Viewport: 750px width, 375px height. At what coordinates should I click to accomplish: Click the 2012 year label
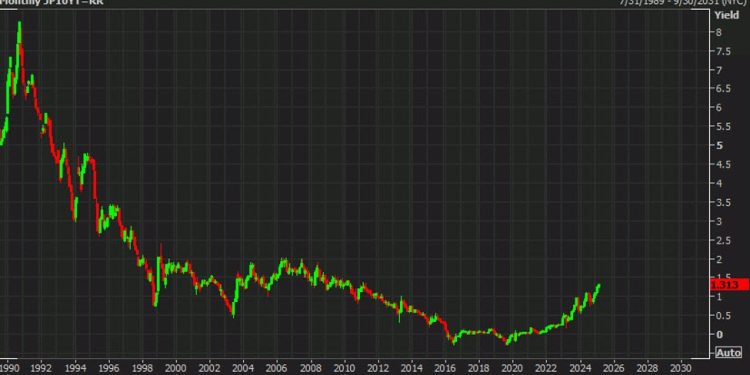pos(377,368)
